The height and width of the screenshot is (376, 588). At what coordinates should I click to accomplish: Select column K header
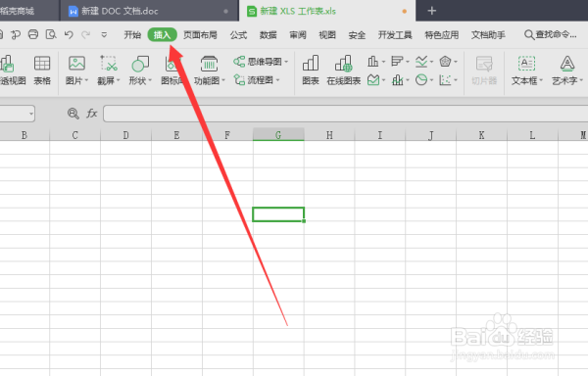[481, 135]
